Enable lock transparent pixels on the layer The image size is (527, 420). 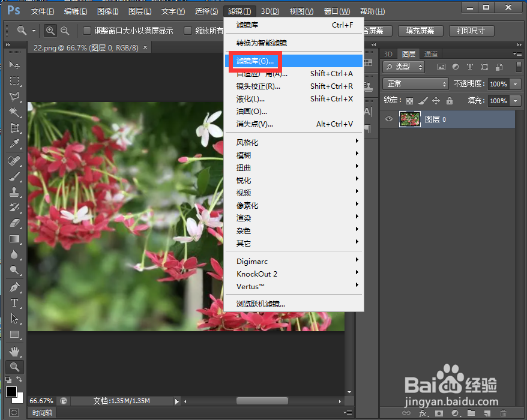click(409, 100)
